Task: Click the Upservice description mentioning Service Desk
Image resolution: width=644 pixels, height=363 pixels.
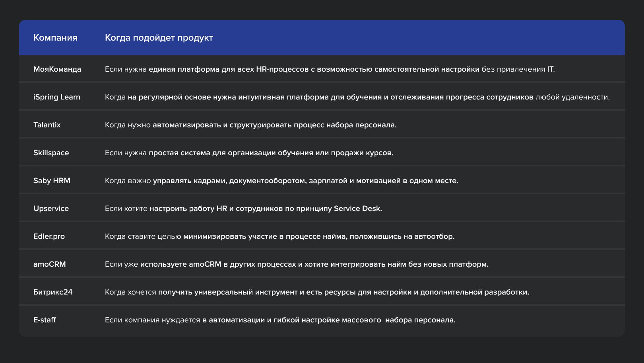Action: (x=243, y=209)
